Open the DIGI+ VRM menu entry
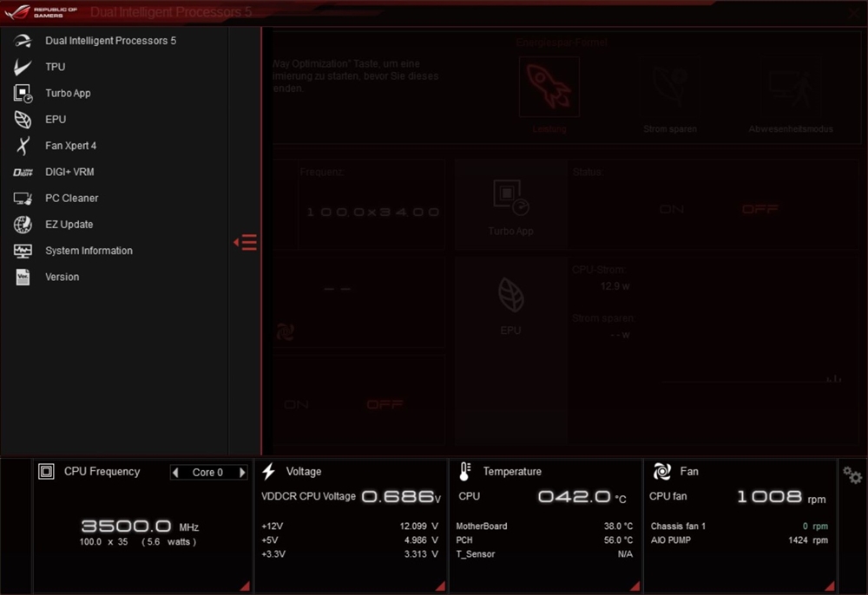Viewport: 868px width, 595px height. 69,172
